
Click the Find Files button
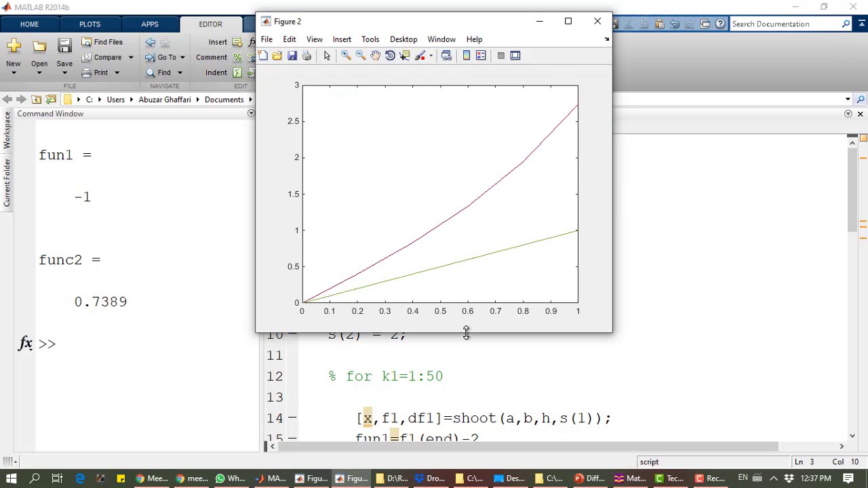coord(102,42)
